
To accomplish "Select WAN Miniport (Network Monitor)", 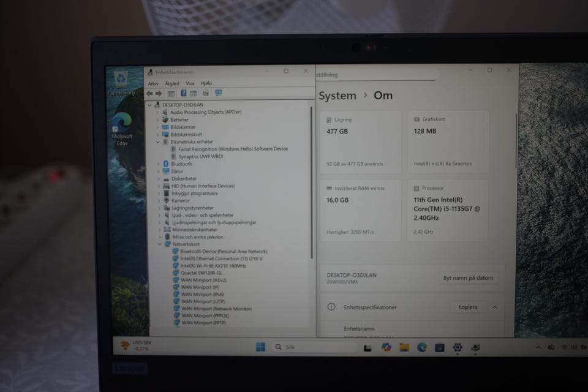I will tap(216, 309).
